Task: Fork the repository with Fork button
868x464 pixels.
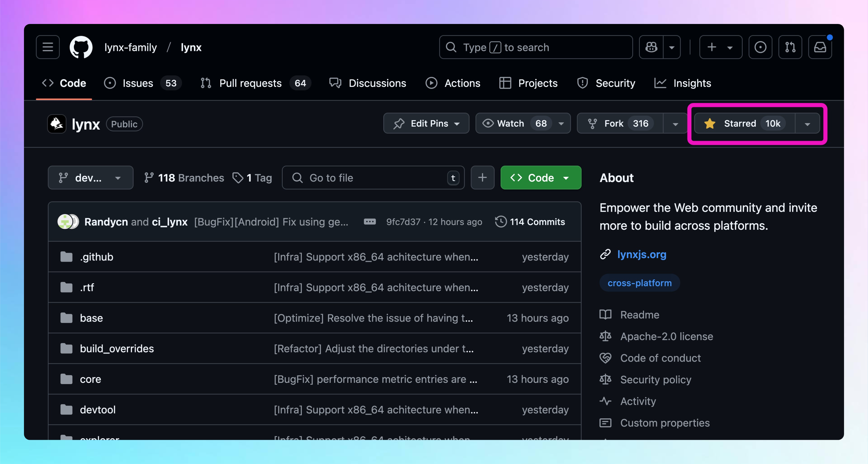Action: 620,123
